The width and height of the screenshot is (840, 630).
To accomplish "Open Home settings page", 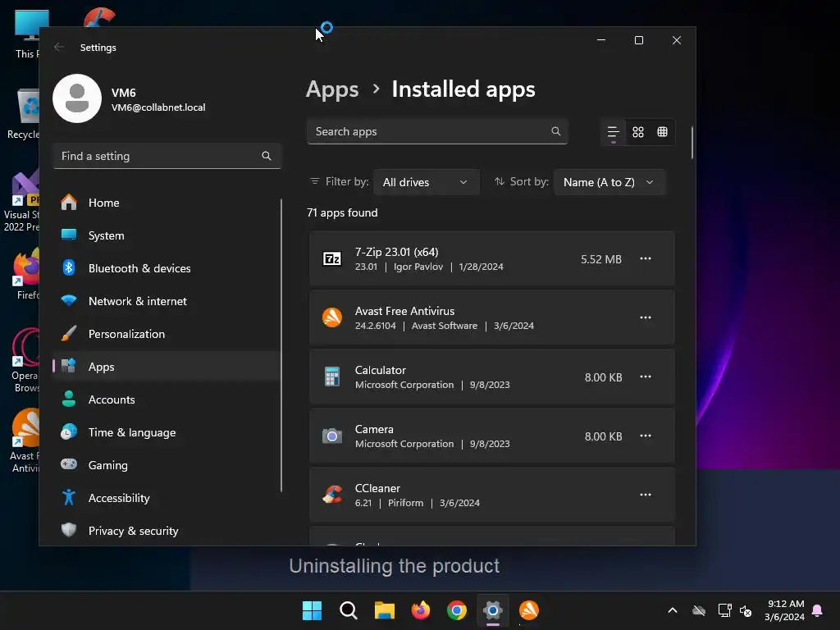I will [x=167, y=203].
